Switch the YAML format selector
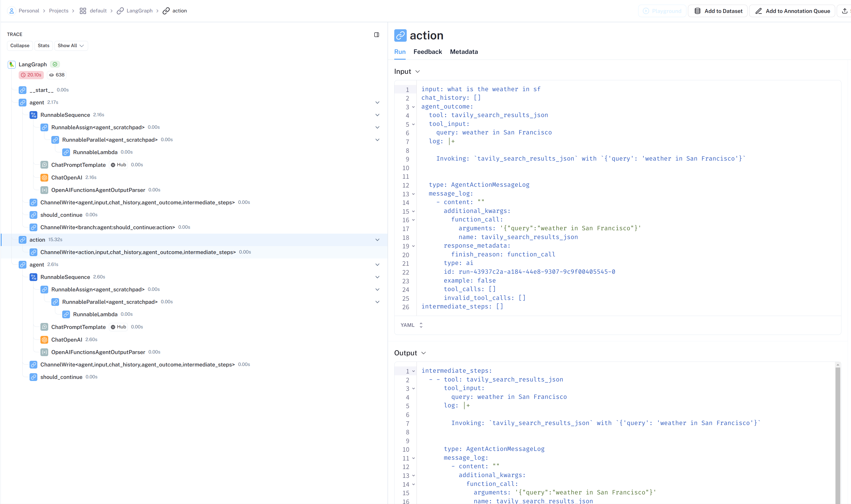The height and width of the screenshot is (504, 851). 411,325
